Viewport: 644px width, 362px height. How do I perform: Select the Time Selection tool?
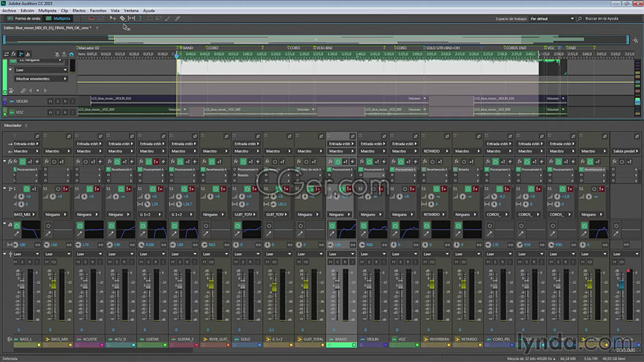click(141, 18)
